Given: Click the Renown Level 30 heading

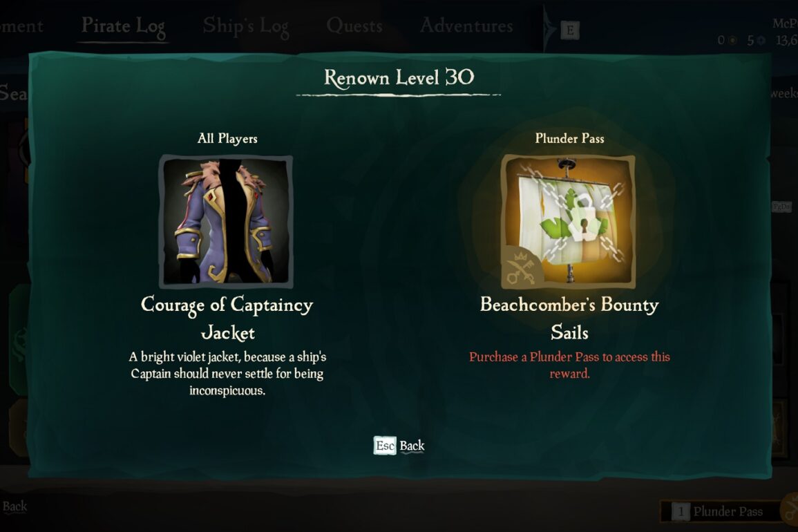Looking at the screenshot, I should pyautogui.click(x=399, y=77).
